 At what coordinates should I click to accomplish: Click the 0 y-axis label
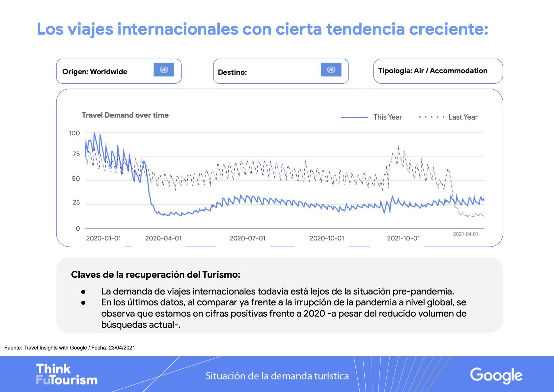(x=78, y=229)
